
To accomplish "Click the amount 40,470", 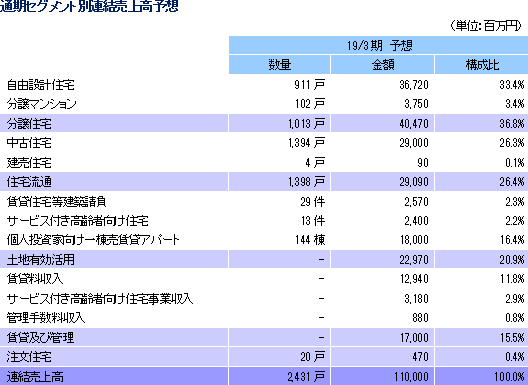I will coord(414,124).
